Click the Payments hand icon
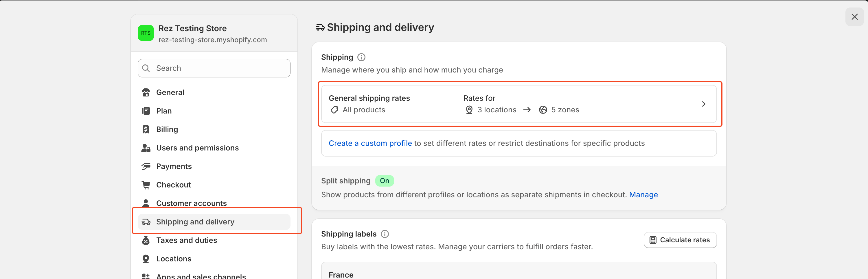This screenshot has height=279, width=868. click(146, 166)
